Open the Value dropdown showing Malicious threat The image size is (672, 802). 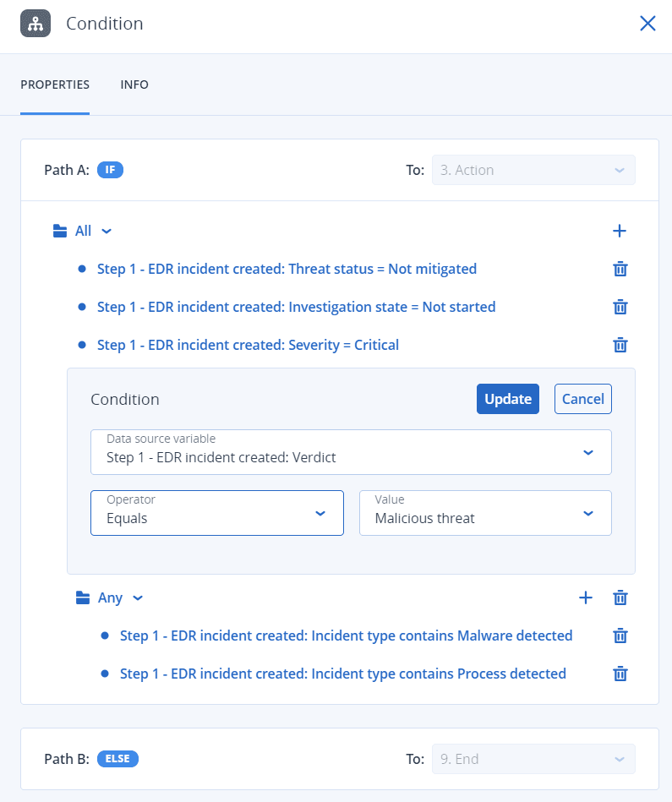tap(485, 512)
